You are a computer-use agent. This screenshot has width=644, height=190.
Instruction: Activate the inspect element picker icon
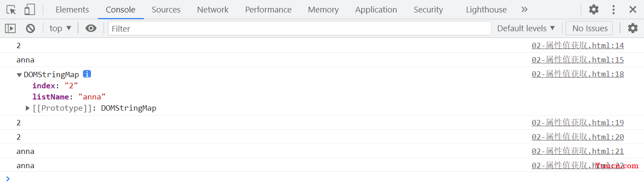pyautogui.click(x=11, y=9)
